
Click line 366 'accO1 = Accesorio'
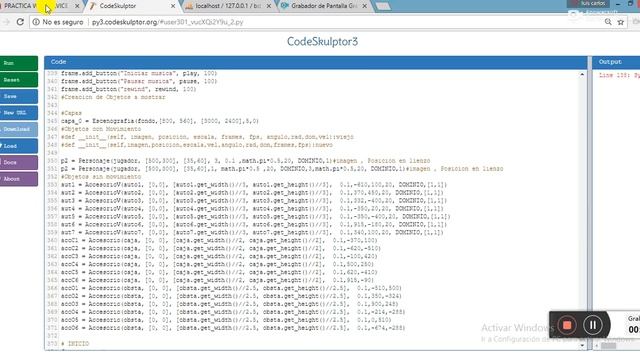[231, 288]
